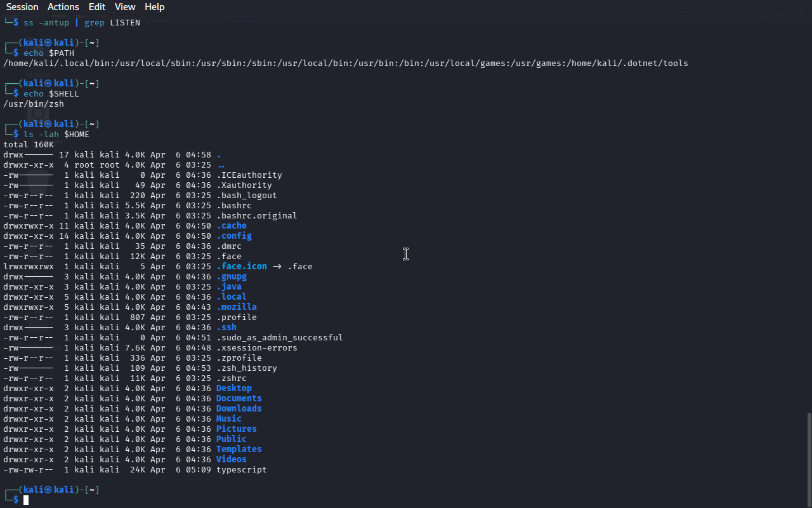This screenshot has width=812, height=508.
Task: Click the Pictures directory name
Action: [236, 429]
